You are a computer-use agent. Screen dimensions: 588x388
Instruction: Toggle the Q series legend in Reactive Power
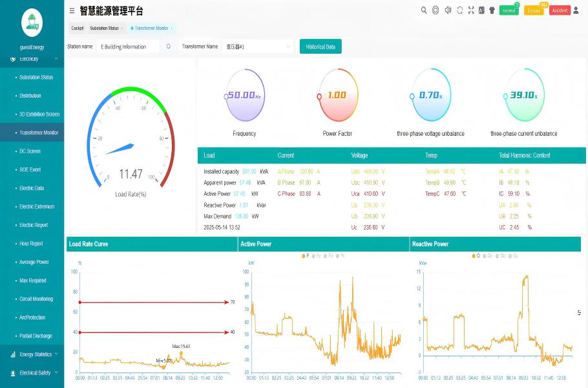point(477,256)
